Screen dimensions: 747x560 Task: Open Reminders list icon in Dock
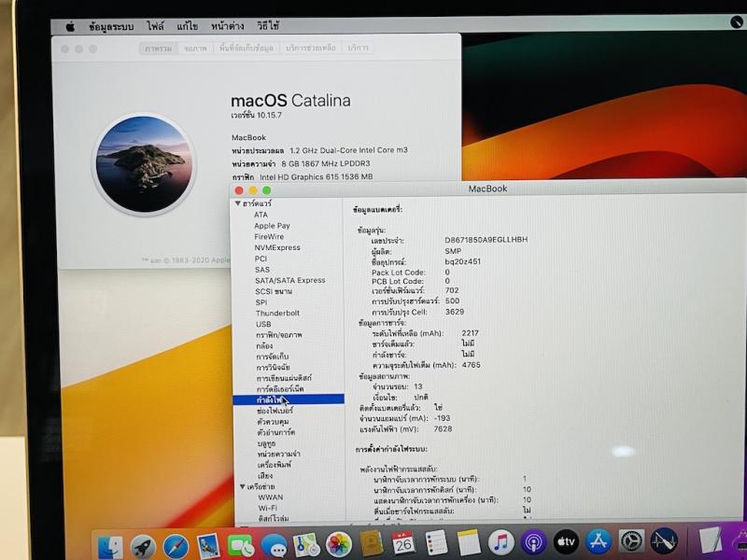436,542
